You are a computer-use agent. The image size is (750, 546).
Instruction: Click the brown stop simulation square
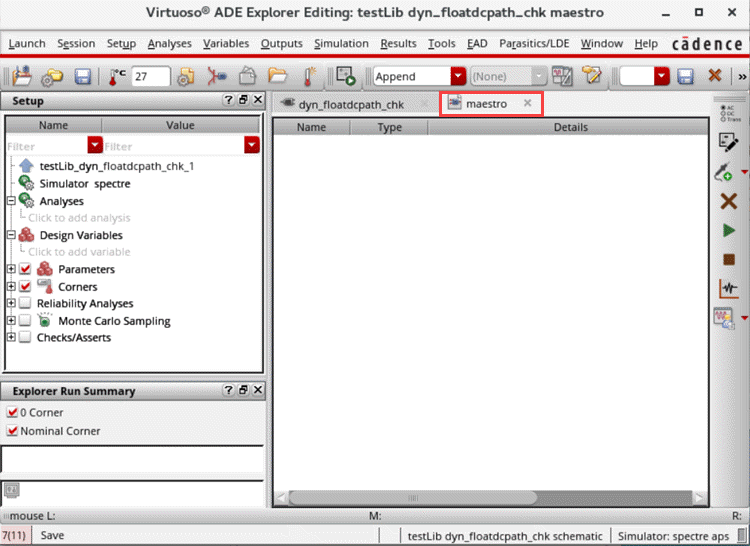729,260
